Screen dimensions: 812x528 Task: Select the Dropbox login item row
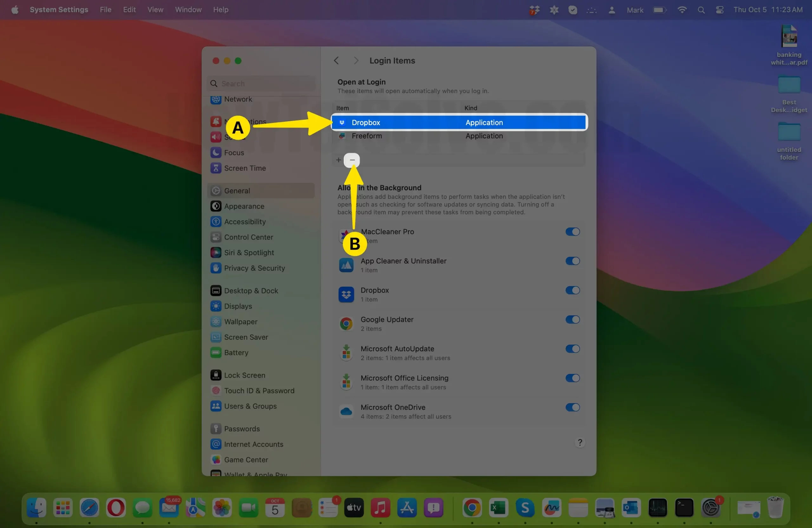point(459,122)
